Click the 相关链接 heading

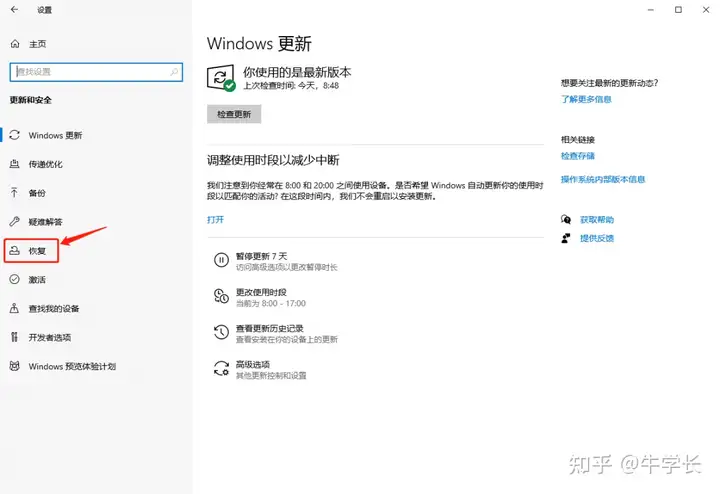click(x=578, y=140)
